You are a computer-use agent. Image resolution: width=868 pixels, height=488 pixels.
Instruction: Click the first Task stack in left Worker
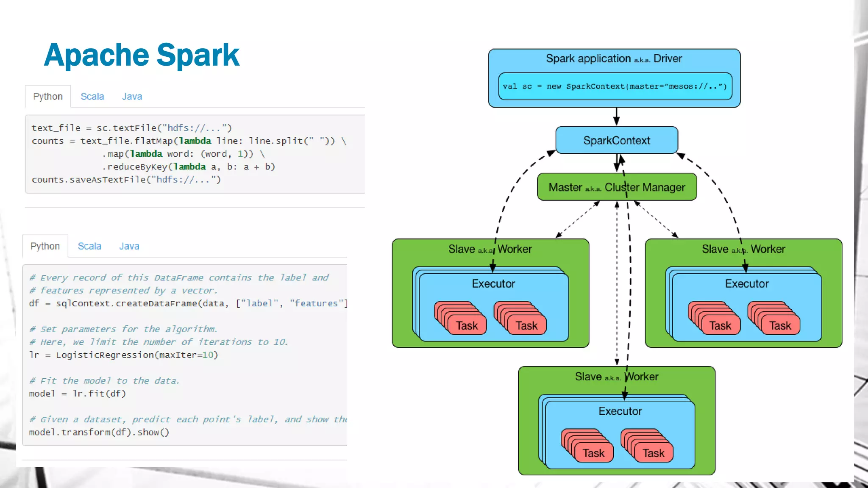460,318
